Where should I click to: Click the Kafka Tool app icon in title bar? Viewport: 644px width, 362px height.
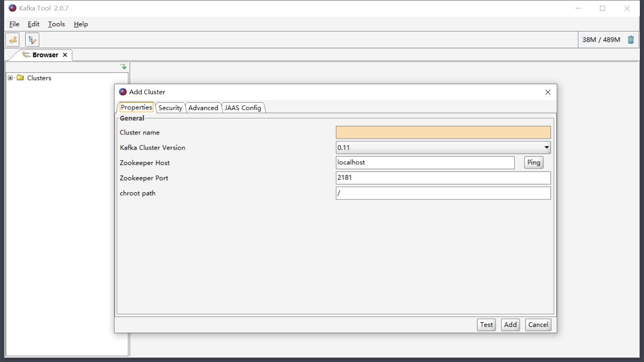pos(13,8)
